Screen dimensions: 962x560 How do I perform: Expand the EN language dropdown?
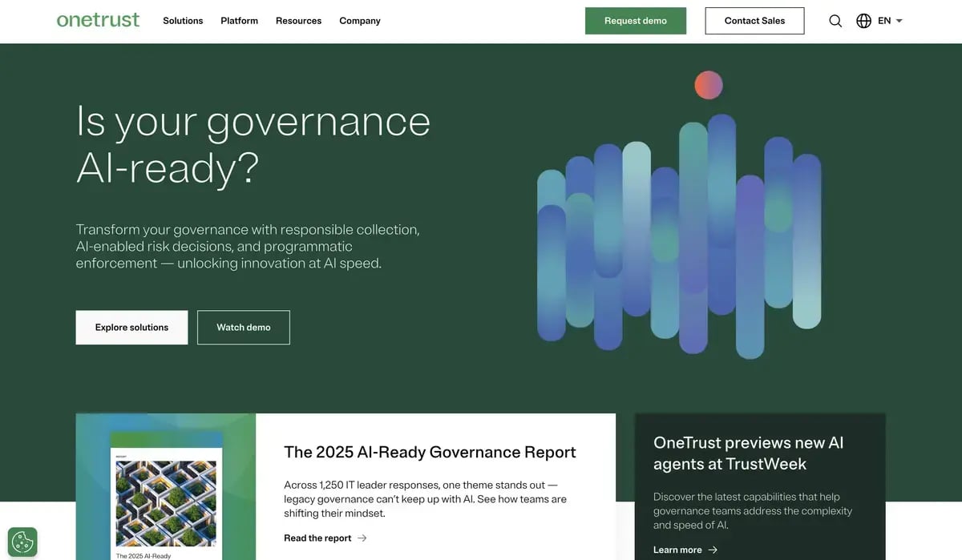(x=888, y=21)
